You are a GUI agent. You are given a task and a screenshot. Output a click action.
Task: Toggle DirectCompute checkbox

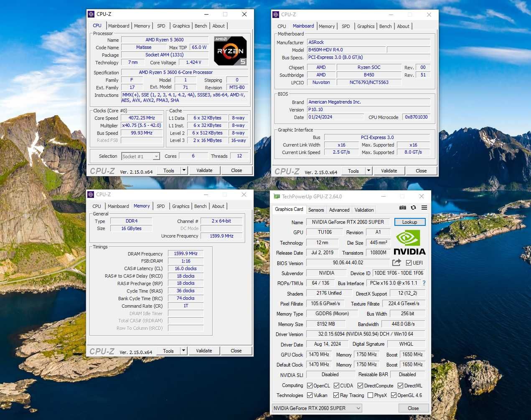coord(360,386)
